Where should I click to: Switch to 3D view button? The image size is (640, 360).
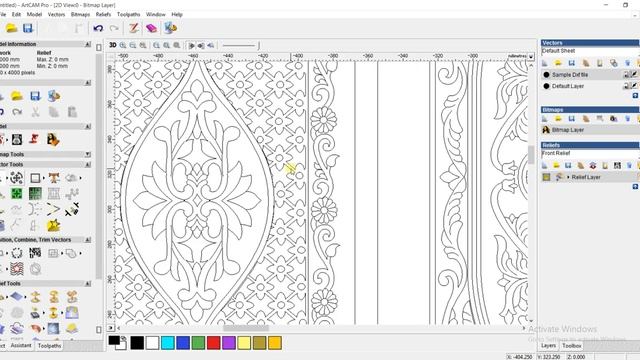pyautogui.click(x=113, y=45)
